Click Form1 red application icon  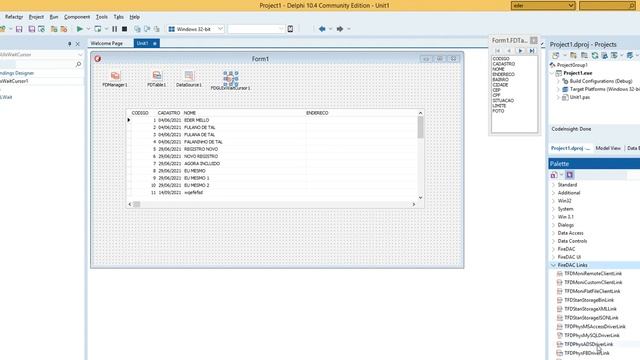coord(98,59)
